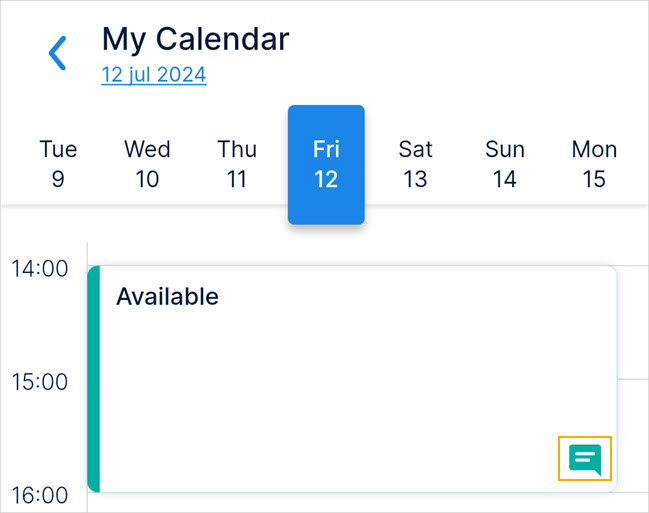Click the teal stripe of Available event
Screen dimensions: 649x513
(x=94, y=379)
